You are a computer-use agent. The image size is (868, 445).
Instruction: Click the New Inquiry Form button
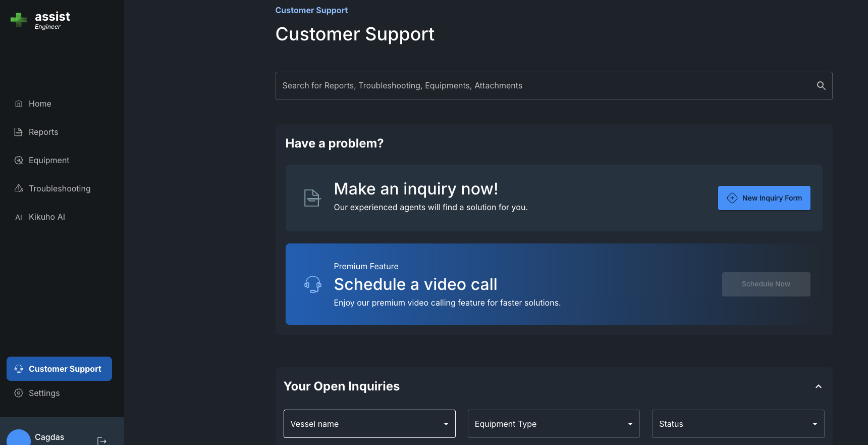point(764,198)
